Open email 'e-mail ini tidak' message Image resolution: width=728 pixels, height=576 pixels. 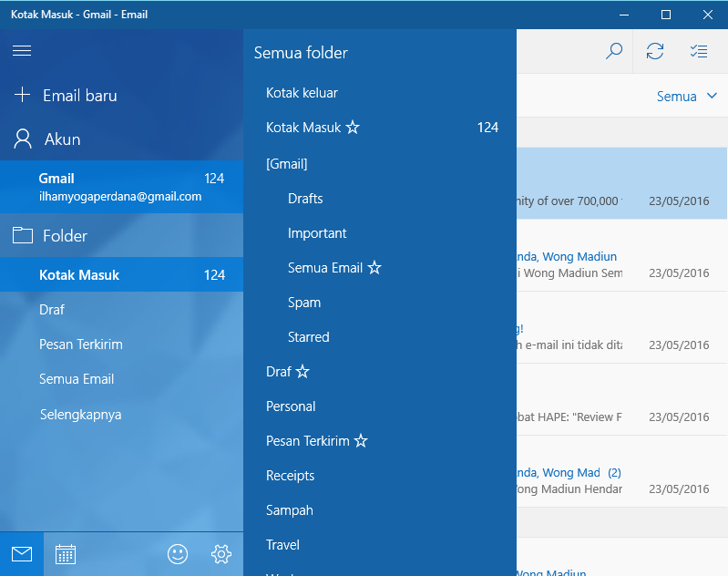621,327
